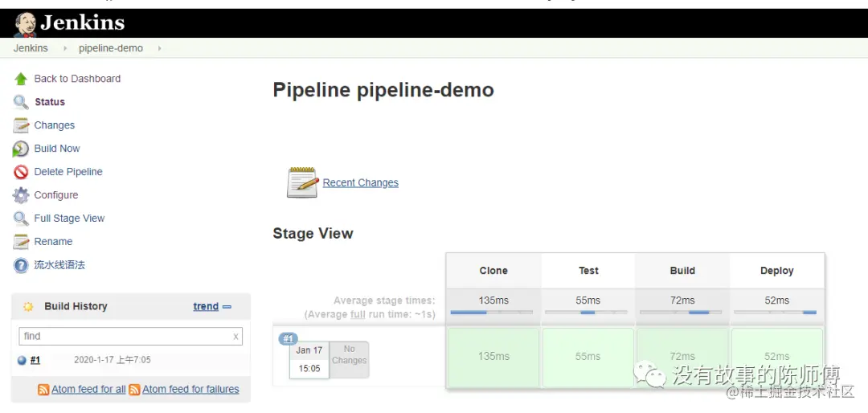Collapse build history with the minus icon
This screenshot has width=868, height=413.
coord(227,307)
